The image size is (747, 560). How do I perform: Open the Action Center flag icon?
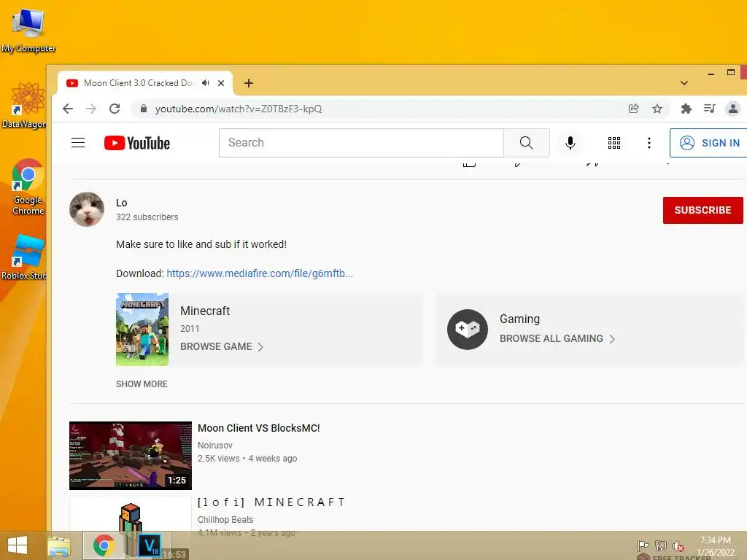click(643, 545)
